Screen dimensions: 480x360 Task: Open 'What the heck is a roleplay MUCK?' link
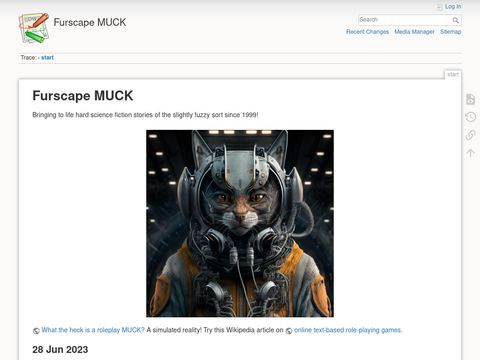coord(93,330)
